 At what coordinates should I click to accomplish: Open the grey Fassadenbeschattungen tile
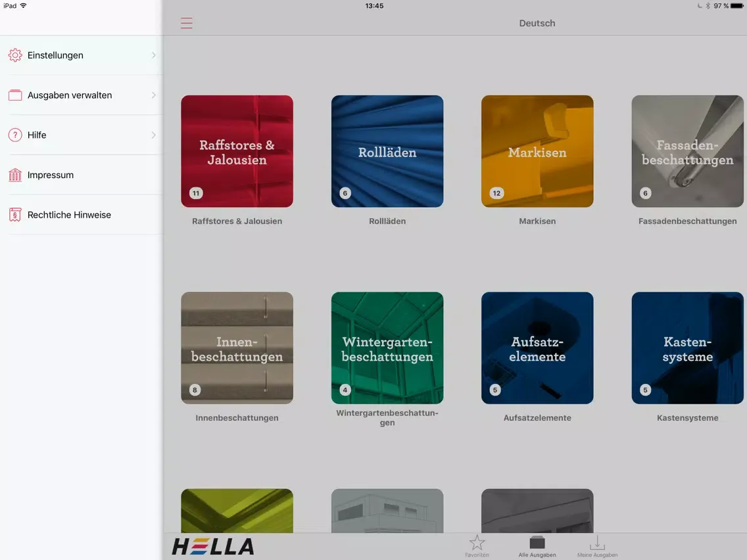687,151
